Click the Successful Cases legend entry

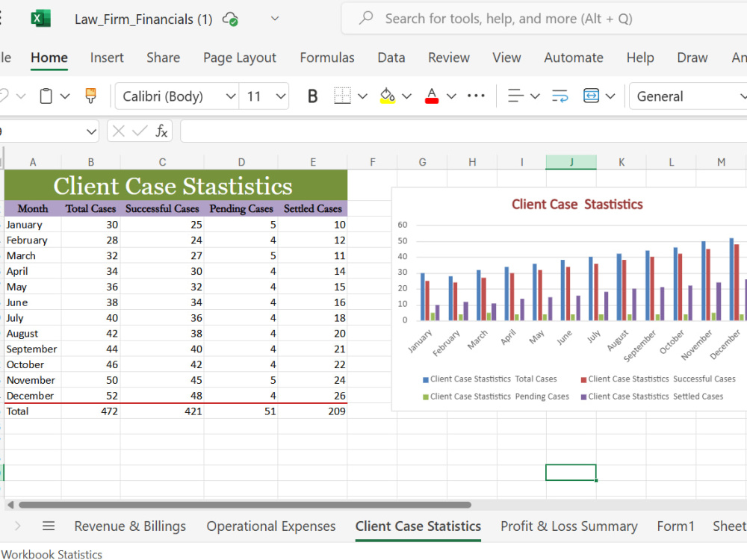(x=657, y=379)
